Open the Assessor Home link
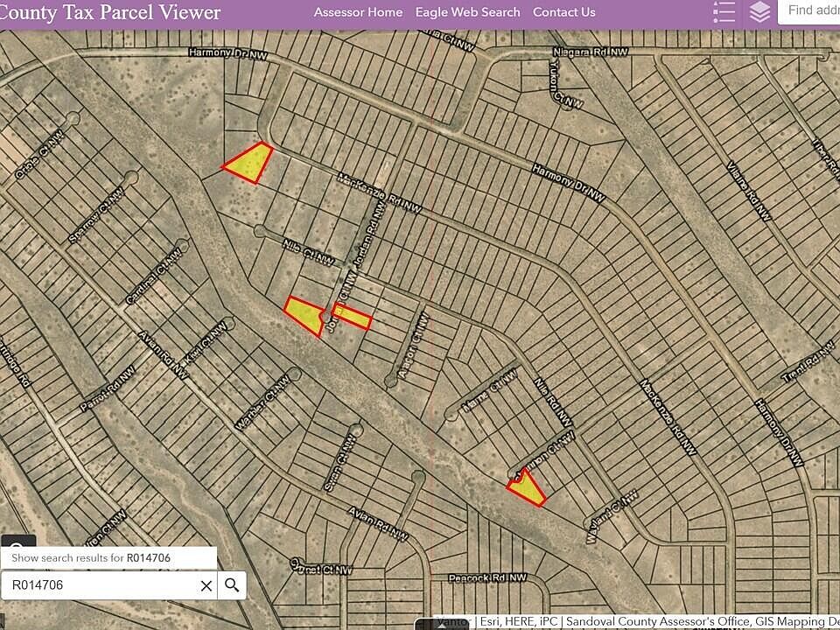Screen dimensions: 840x630 click(358, 12)
